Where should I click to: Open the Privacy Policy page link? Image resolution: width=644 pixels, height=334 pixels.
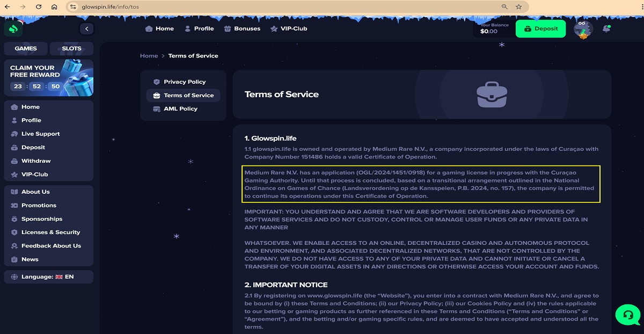[x=184, y=82]
